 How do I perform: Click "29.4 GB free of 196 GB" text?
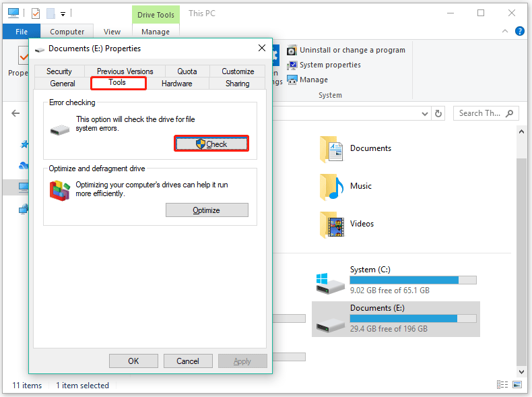click(x=389, y=329)
